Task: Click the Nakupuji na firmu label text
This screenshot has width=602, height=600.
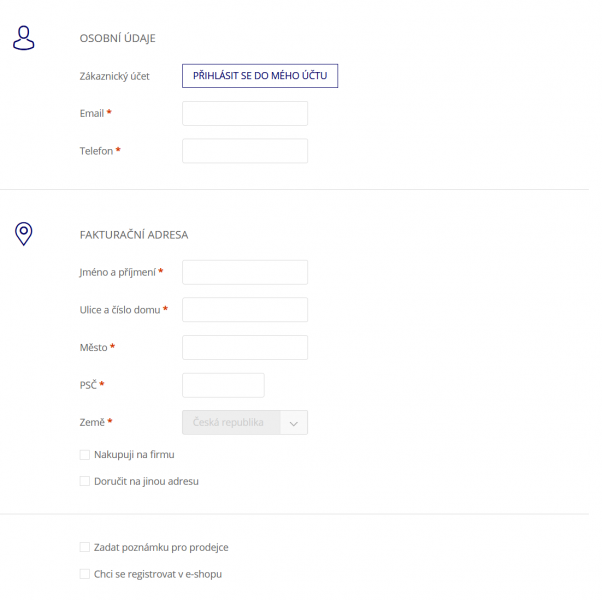Action: [134, 455]
